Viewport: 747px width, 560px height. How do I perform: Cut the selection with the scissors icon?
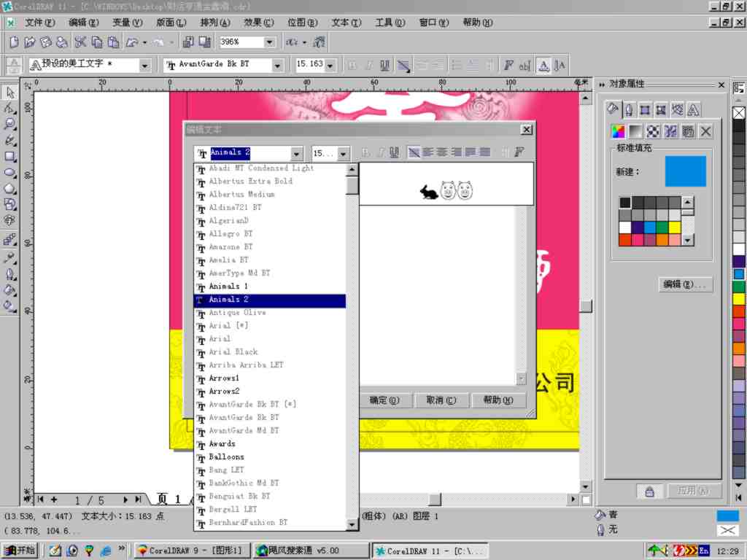click(80, 42)
